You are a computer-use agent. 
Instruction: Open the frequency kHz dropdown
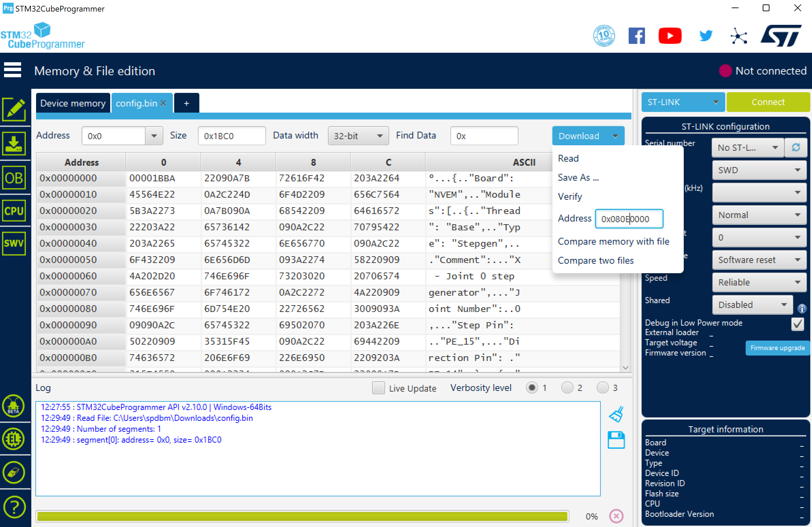pyautogui.click(x=759, y=192)
